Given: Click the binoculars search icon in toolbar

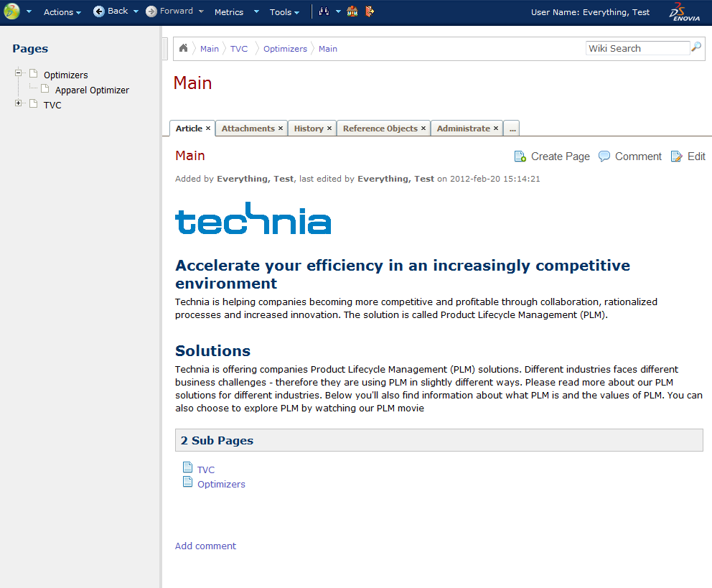Looking at the screenshot, I should [x=324, y=11].
